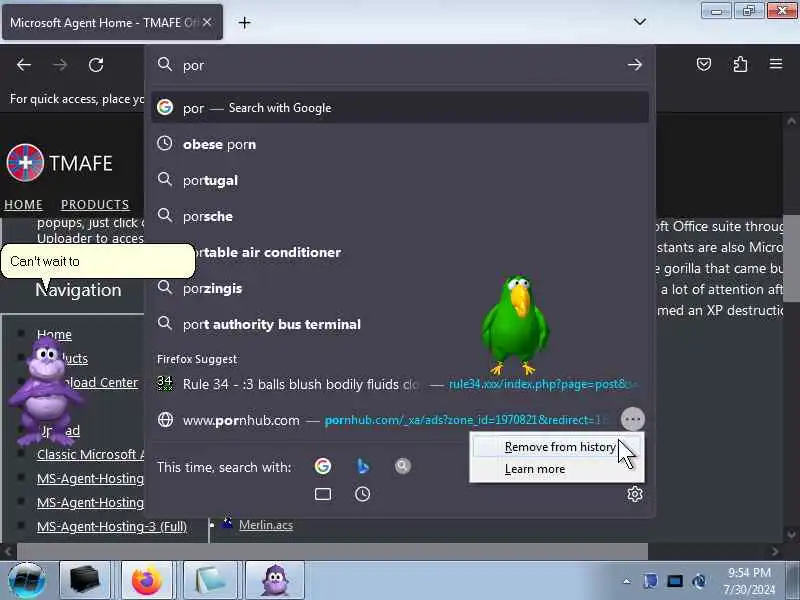Choose 'por — Search with Google' suggestion

click(400, 108)
